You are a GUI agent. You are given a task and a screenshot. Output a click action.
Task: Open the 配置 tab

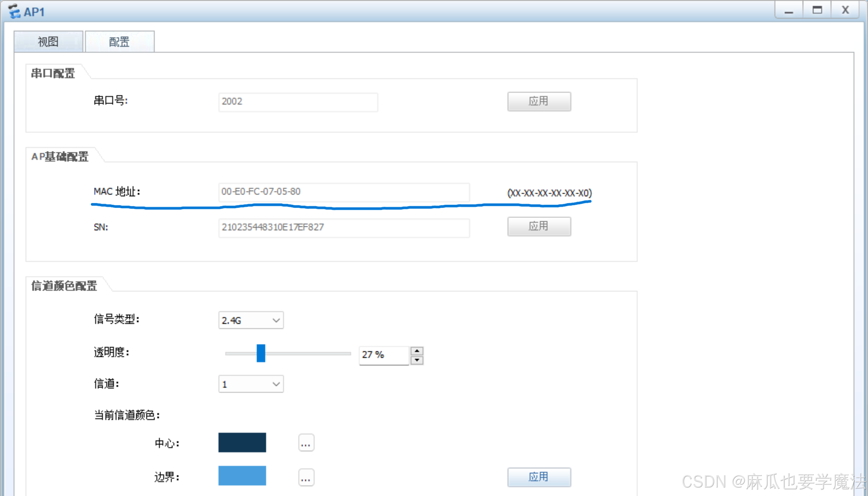(x=119, y=42)
